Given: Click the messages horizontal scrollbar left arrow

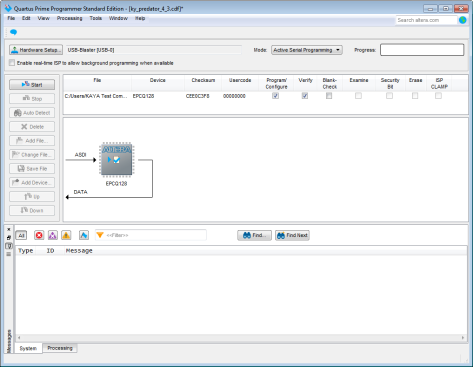Looking at the screenshot, I should pos(19,338).
